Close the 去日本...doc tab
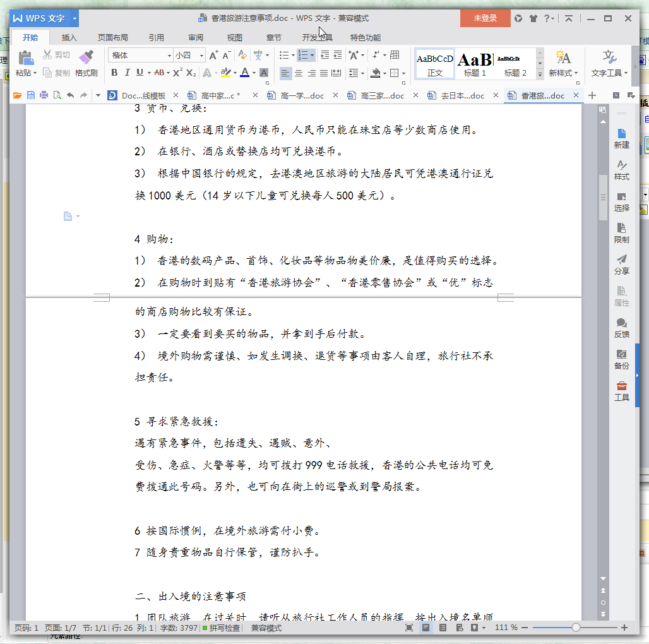The width and height of the screenshot is (649, 644). point(496,95)
